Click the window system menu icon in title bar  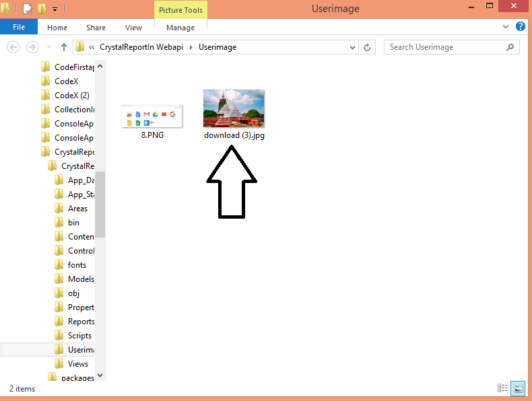(x=5, y=8)
